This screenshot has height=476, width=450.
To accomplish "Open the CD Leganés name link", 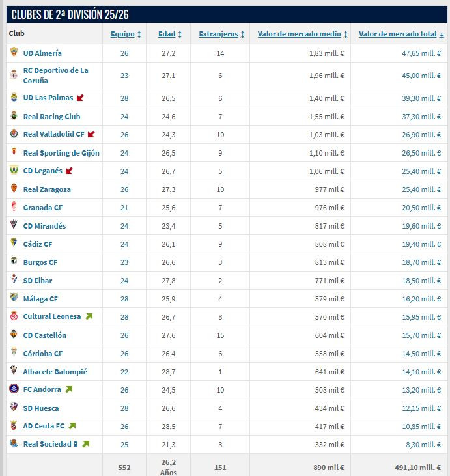I will [43, 171].
